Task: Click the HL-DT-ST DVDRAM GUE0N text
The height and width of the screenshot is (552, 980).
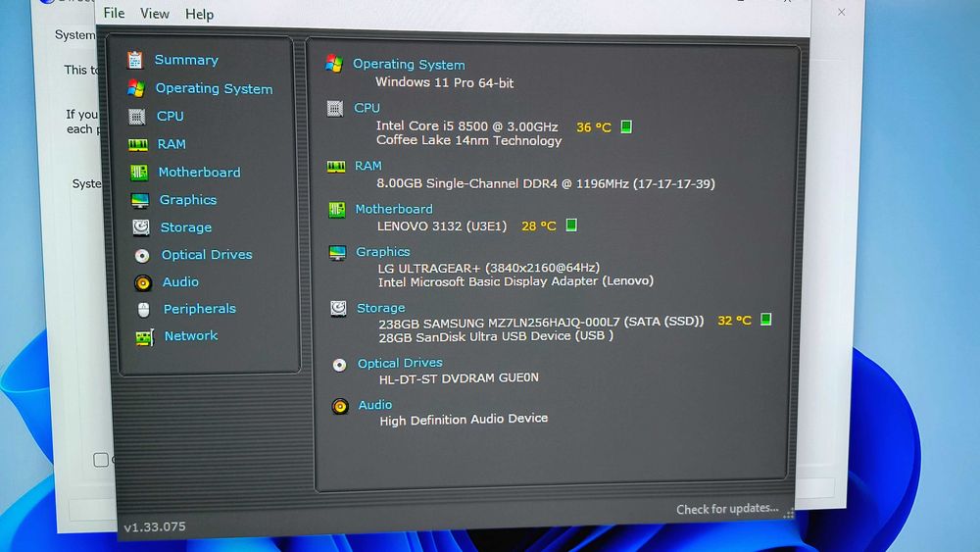Action: 459,378
